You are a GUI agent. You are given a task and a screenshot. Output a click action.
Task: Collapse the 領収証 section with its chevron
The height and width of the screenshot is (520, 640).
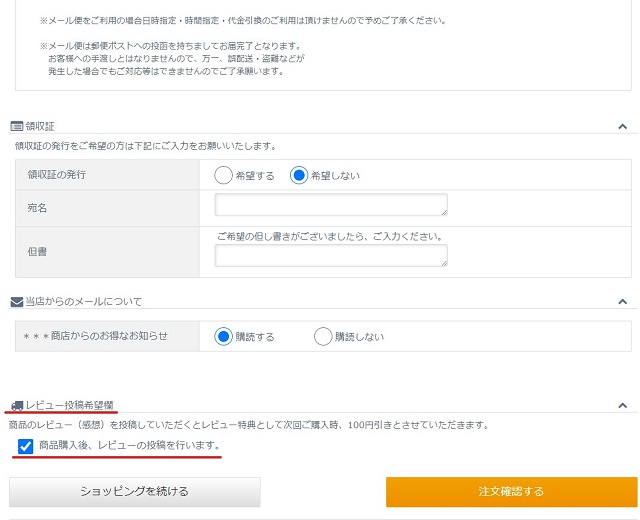click(x=622, y=127)
